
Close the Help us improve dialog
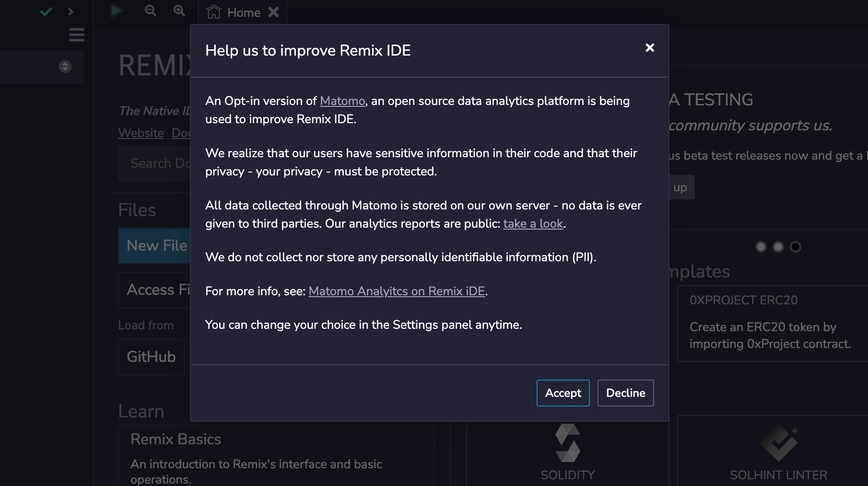tap(650, 47)
